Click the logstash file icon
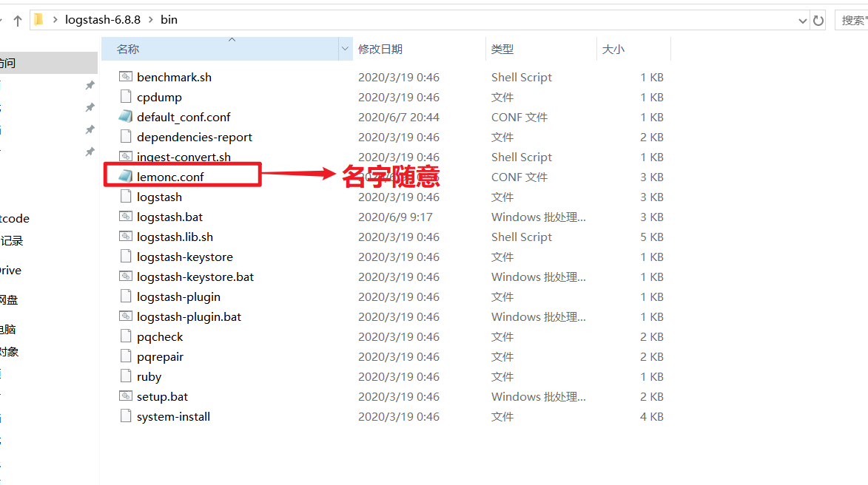This screenshot has width=868, height=485. 126,197
